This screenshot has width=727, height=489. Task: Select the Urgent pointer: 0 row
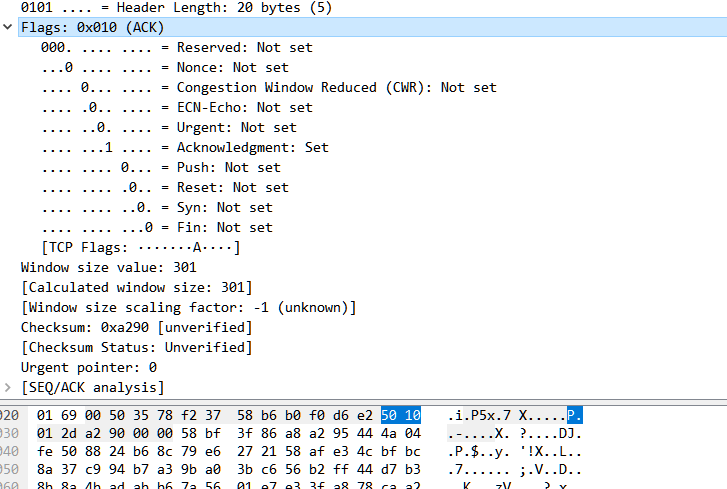pyautogui.click(x=88, y=367)
